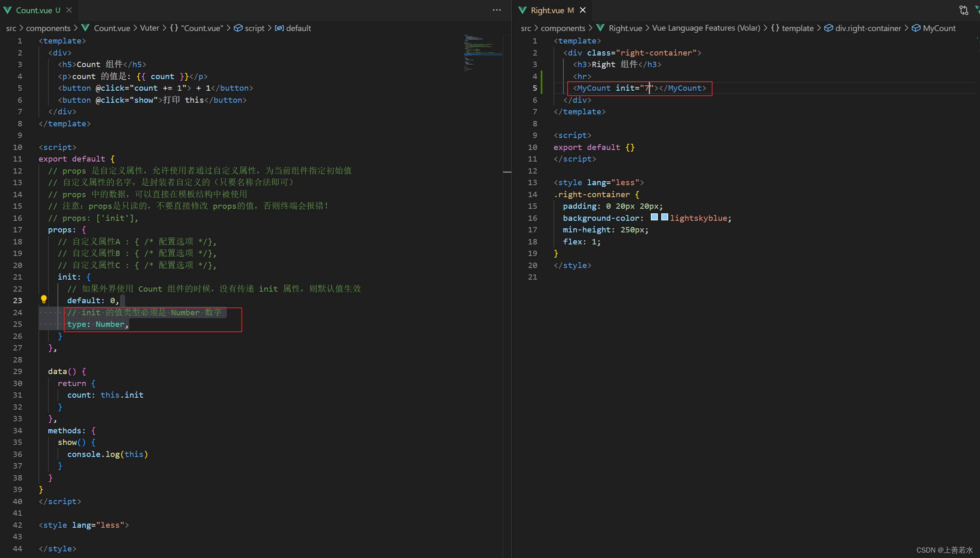
Task: Click the script symbol icon in breadcrumb
Action: tap(238, 28)
